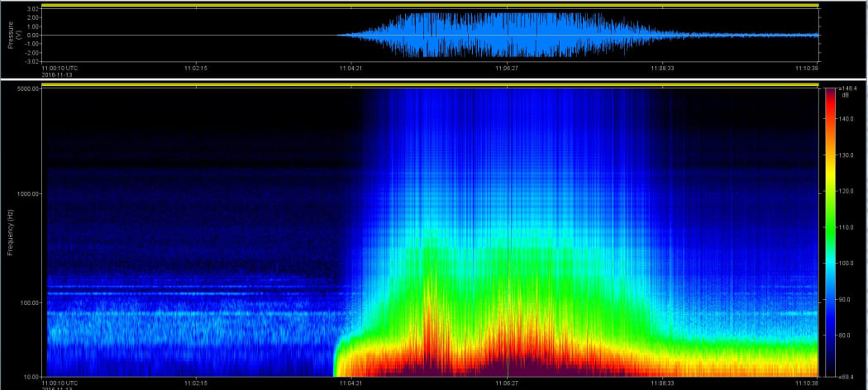
Task: Click 11:02:15 time label under the waveform
Action: pos(196,69)
